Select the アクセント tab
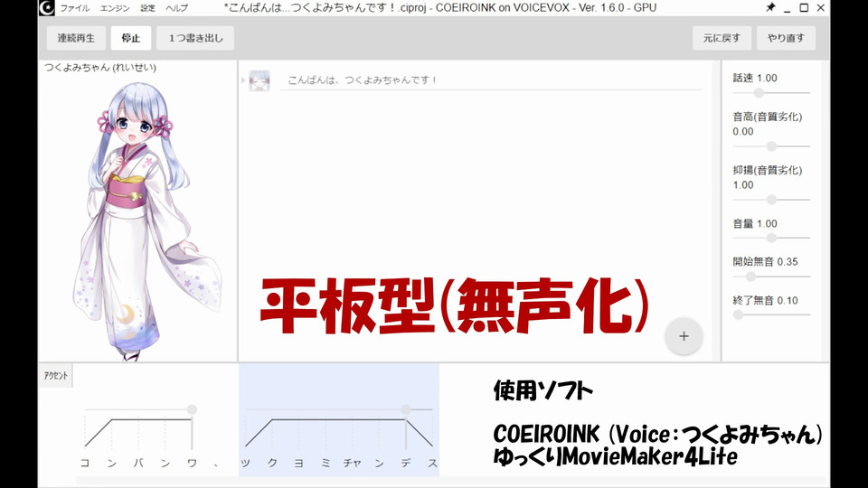The image size is (868, 488). point(56,376)
